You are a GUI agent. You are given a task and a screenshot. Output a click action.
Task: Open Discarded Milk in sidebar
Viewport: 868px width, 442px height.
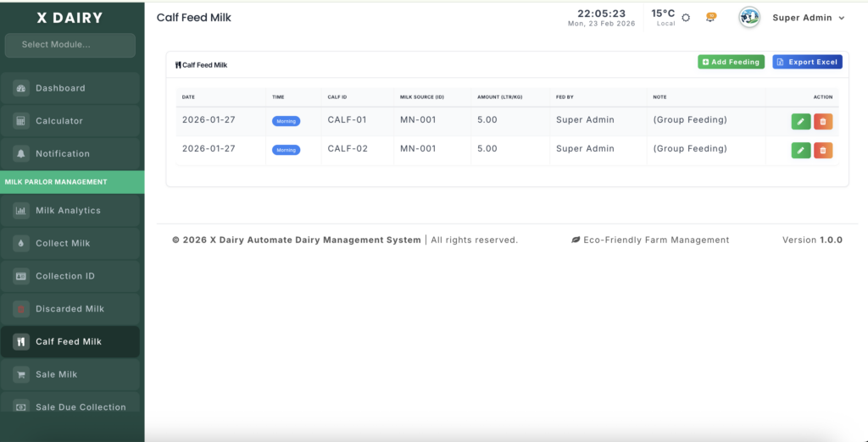tap(70, 309)
